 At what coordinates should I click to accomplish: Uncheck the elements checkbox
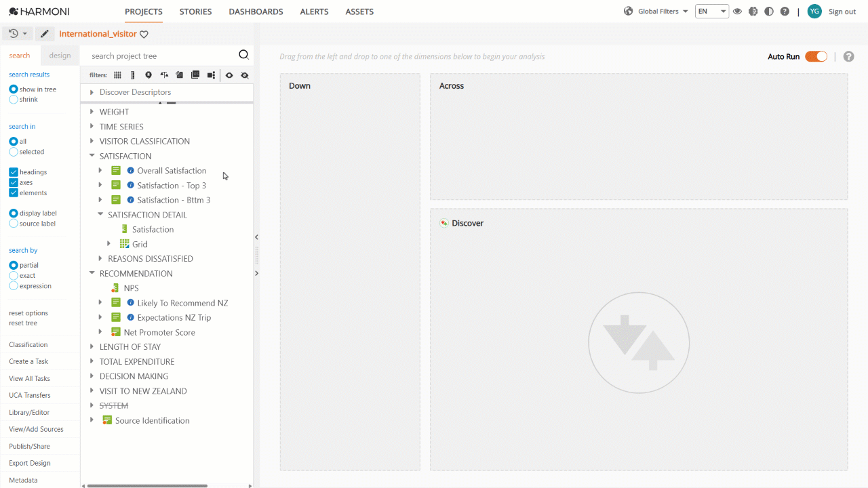[x=14, y=193]
